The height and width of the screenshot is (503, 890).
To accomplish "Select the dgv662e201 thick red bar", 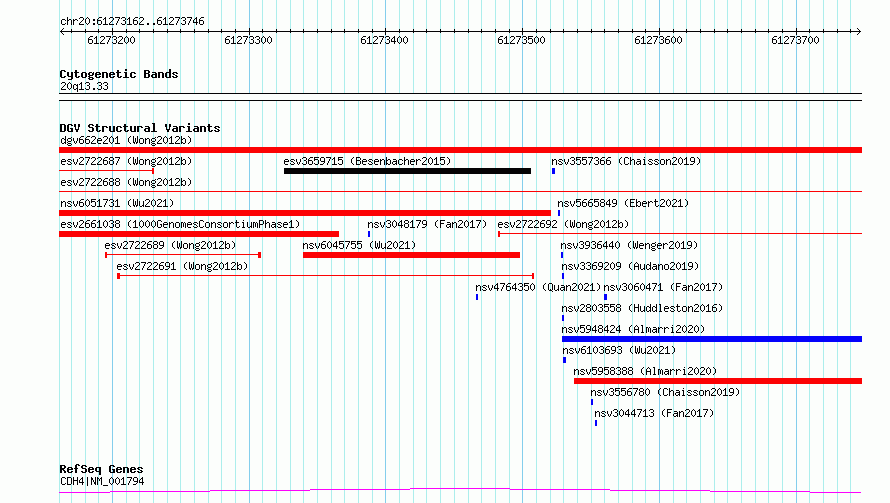I will pos(460,150).
